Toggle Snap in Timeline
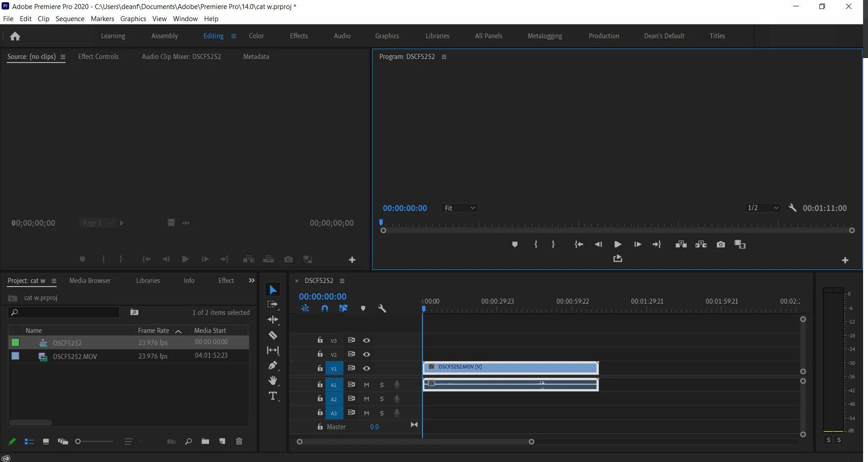The width and height of the screenshot is (868, 462). [325, 309]
